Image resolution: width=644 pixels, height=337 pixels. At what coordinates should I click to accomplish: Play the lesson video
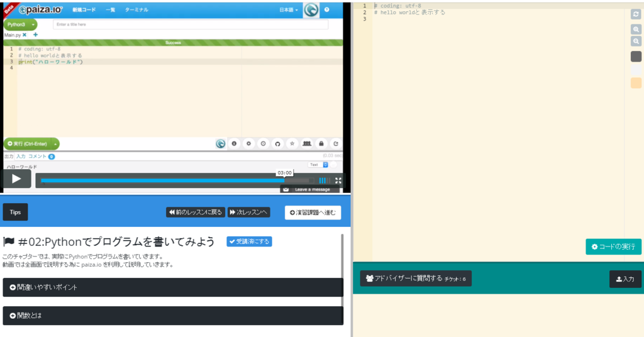coord(16,179)
